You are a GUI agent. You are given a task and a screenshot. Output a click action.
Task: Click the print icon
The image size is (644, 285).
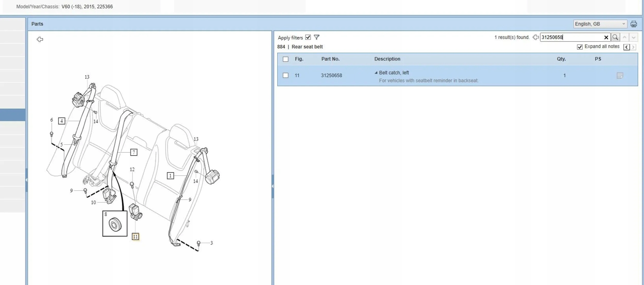[x=633, y=24]
